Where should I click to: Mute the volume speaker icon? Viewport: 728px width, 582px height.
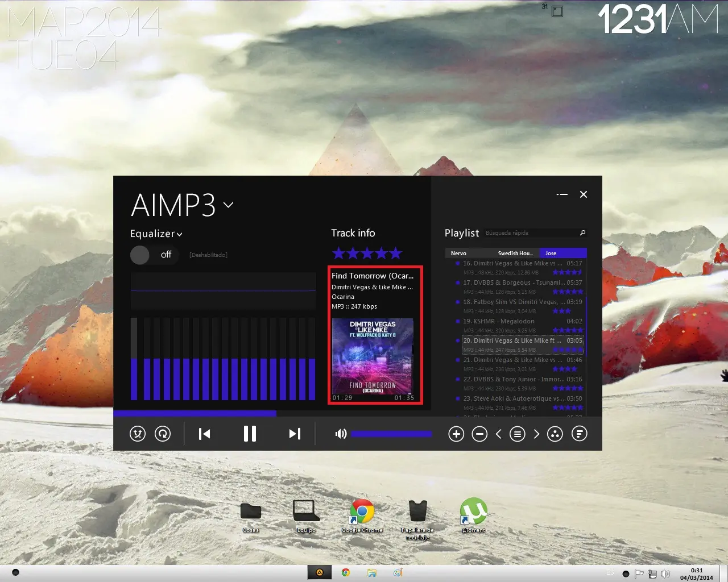click(340, 434)
